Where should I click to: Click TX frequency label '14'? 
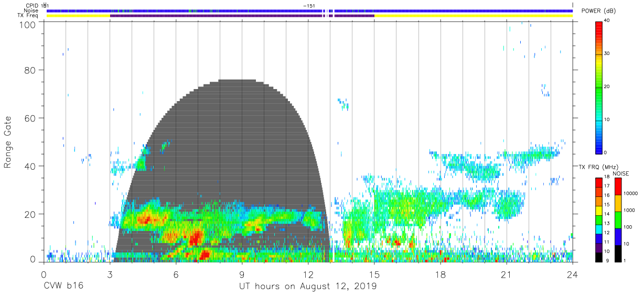[607, 214]
